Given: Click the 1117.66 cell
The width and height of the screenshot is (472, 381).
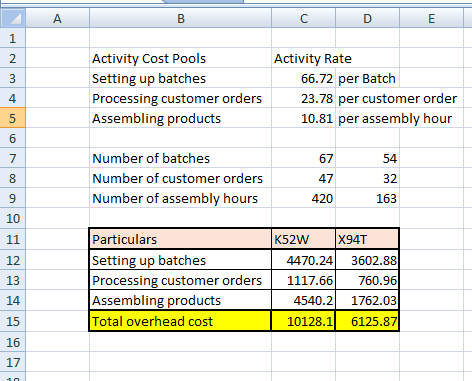Looking at the screenshot, I should (x=304, y=280).
